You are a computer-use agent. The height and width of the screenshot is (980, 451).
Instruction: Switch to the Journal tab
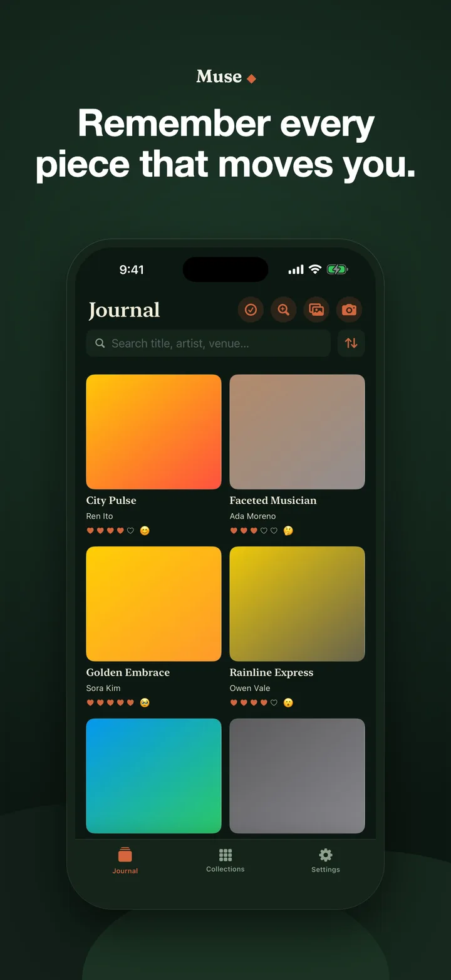click(x=125, y=860)
